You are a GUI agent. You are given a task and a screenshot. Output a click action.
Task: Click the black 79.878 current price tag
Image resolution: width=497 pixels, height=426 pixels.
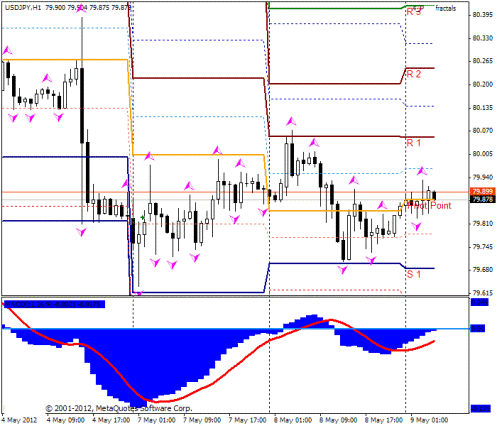point(483,199)
